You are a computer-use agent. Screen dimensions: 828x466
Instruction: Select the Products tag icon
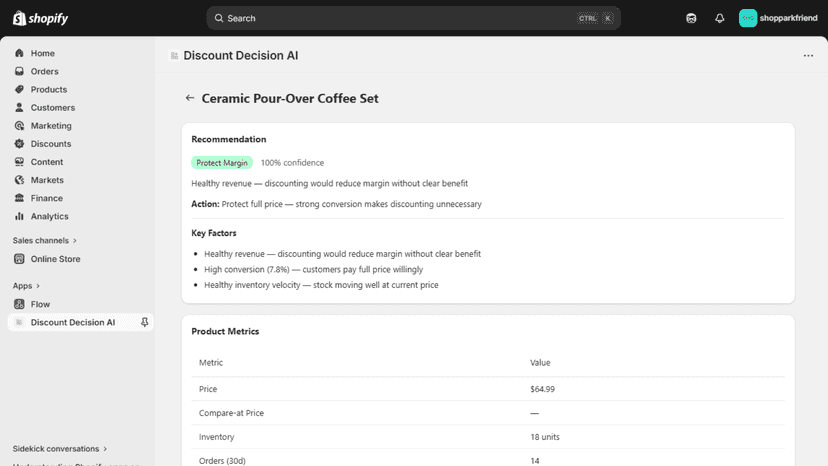[20, 89]
